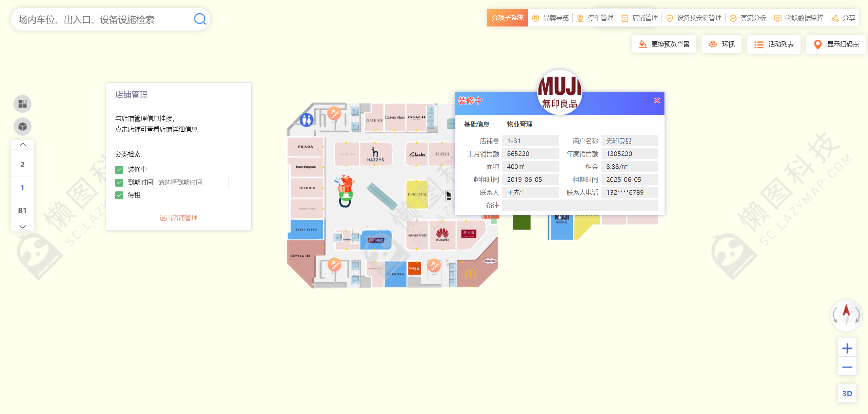Click the 显示扫码点 button
Screen dimensions: 868x414
pyautogui.click(x=836, y=44)
